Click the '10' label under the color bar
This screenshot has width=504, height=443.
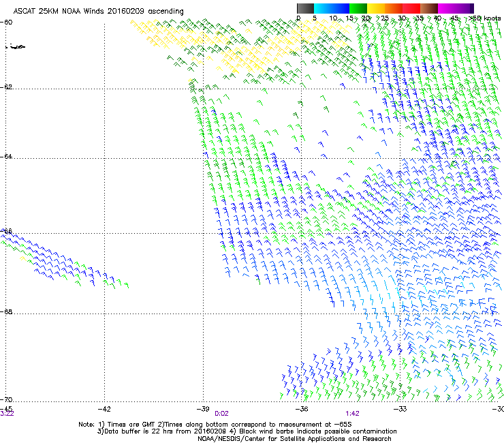[333, 18]
